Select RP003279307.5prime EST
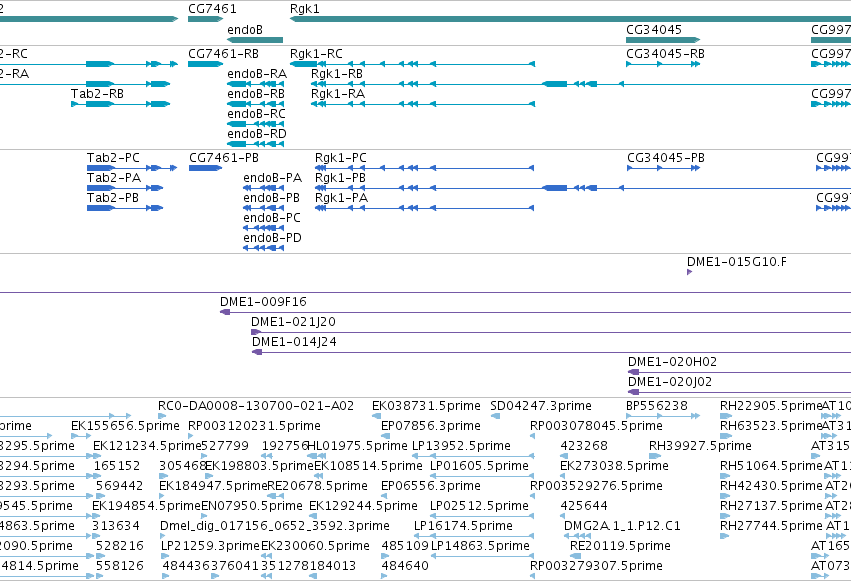 (596, 566)
